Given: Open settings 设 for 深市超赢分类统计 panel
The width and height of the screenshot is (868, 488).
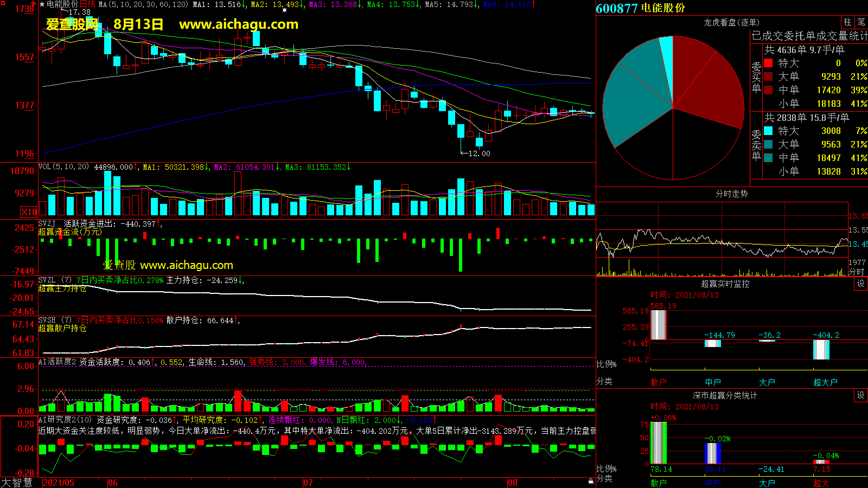Looking at the screenshot, I should coord(861,395).
